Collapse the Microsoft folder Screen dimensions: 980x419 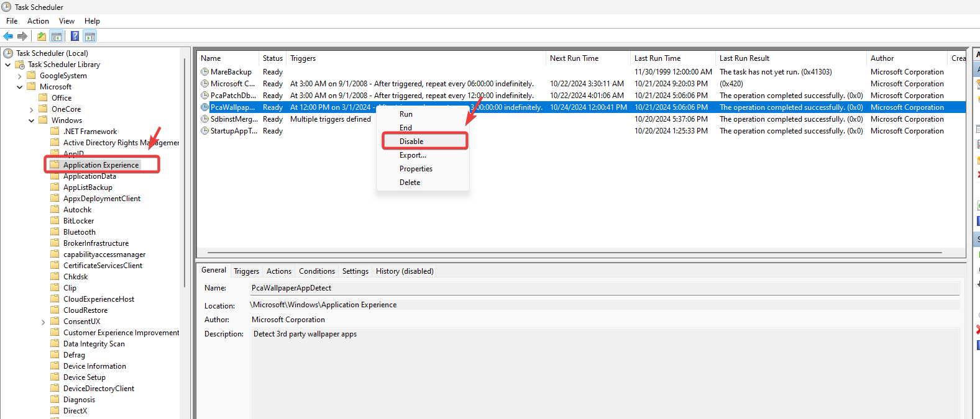tap(19, 87)
